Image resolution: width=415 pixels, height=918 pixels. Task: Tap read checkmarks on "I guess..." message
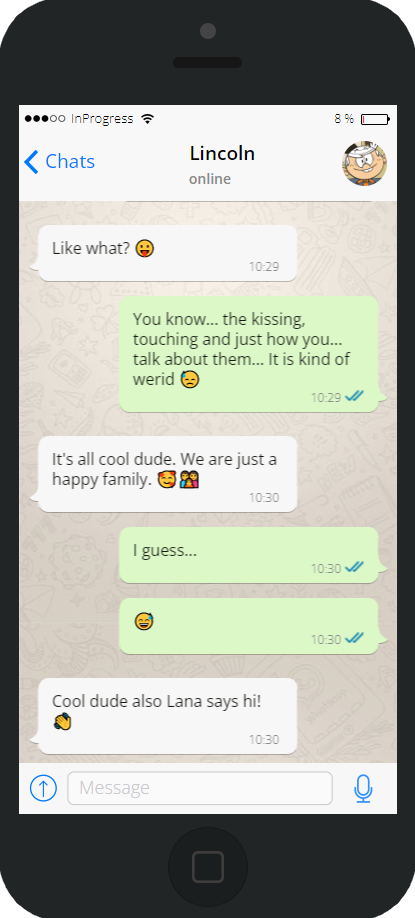(354, 567)
